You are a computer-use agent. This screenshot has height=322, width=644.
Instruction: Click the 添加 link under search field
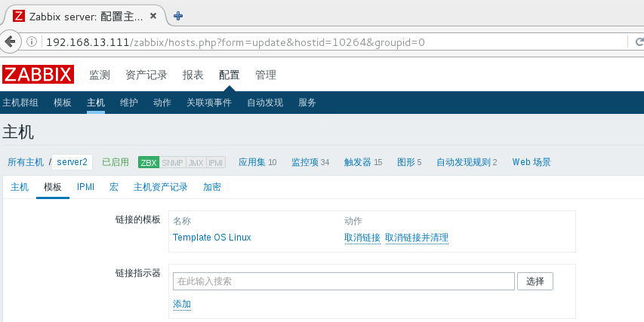click(182, 305)
